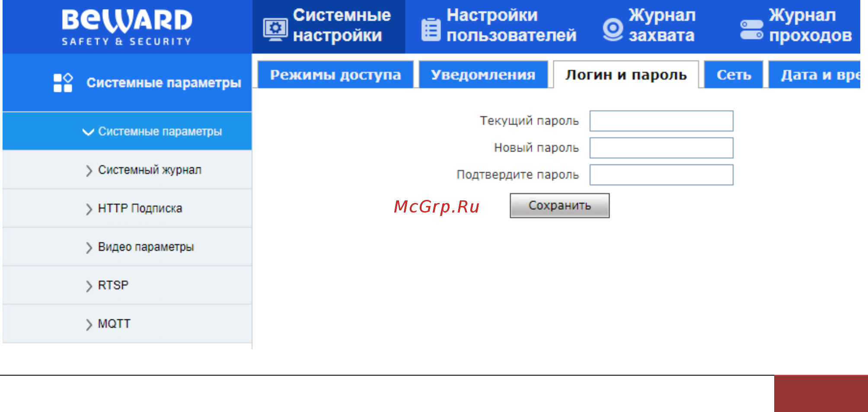Focus the Подтвердите пароль input field
This screenshot has height=412, width=868.
661,174
